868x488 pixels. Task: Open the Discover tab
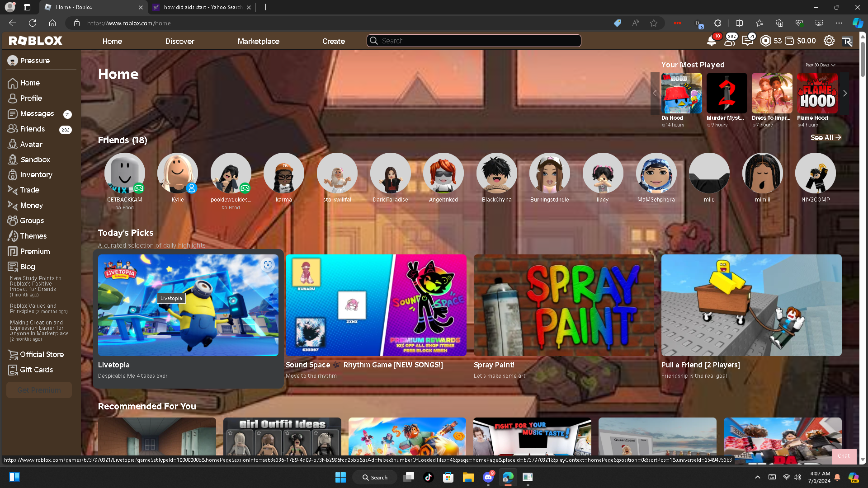pyautogui.click(x=179, y=41)
